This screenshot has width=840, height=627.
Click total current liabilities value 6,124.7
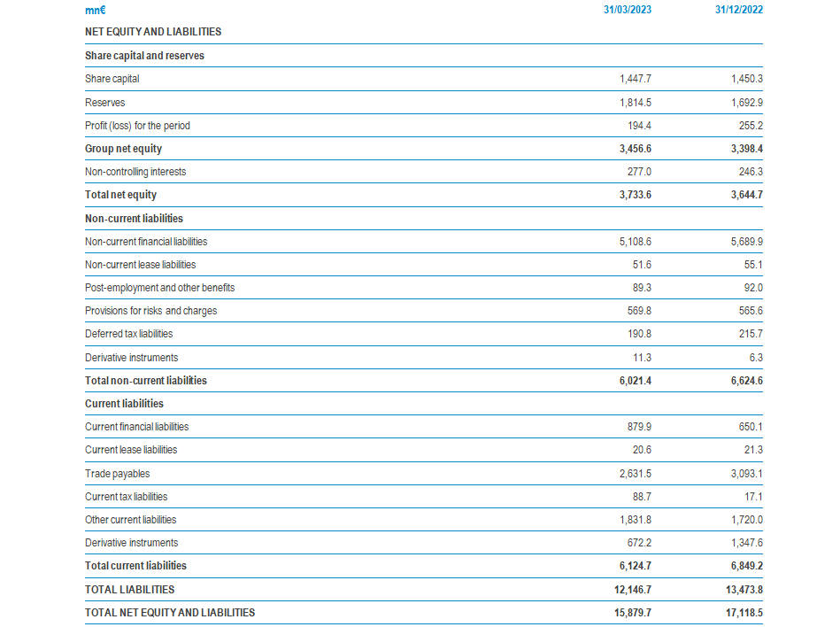[636, 566]
